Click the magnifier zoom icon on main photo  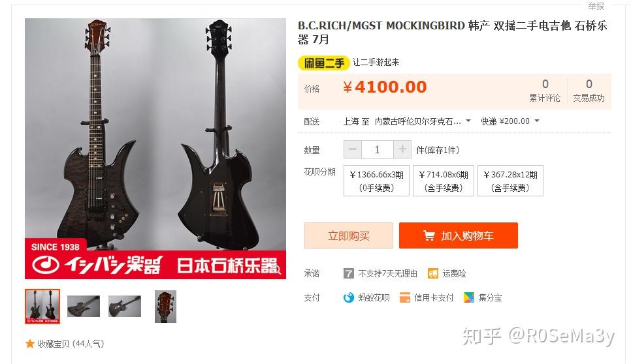point(276,268)
